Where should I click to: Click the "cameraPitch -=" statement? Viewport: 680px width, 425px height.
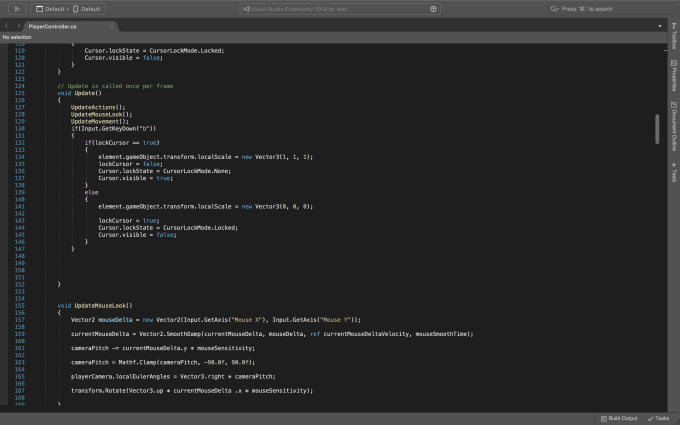point(163,348)
